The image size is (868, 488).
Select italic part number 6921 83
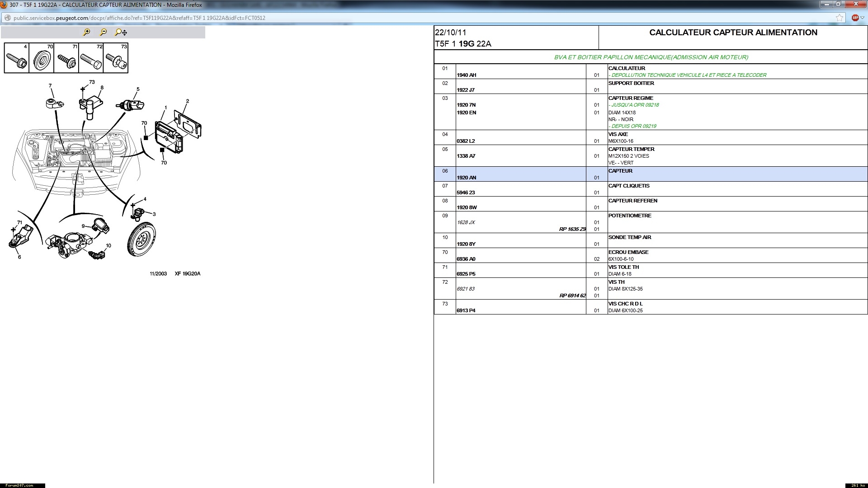(466, 289)
